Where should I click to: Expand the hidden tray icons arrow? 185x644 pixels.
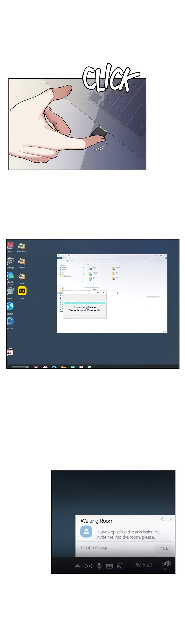click(78, 566)
